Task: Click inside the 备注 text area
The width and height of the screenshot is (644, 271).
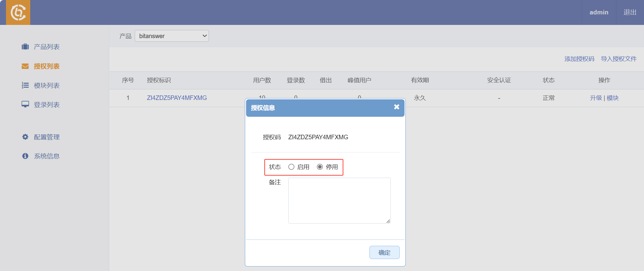Action: click(x=339, y=200)
